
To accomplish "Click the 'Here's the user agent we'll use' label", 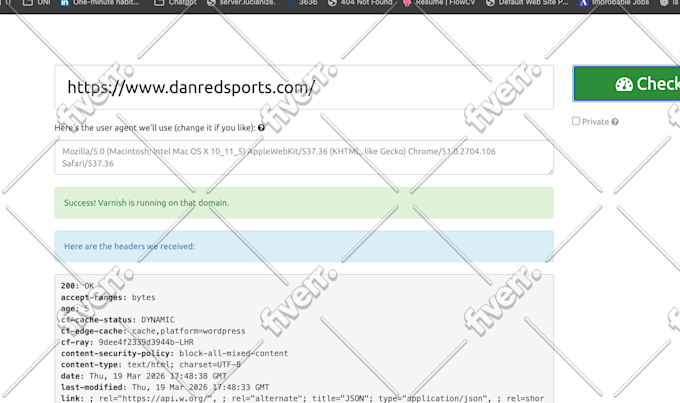I will [x=155, y=128].
